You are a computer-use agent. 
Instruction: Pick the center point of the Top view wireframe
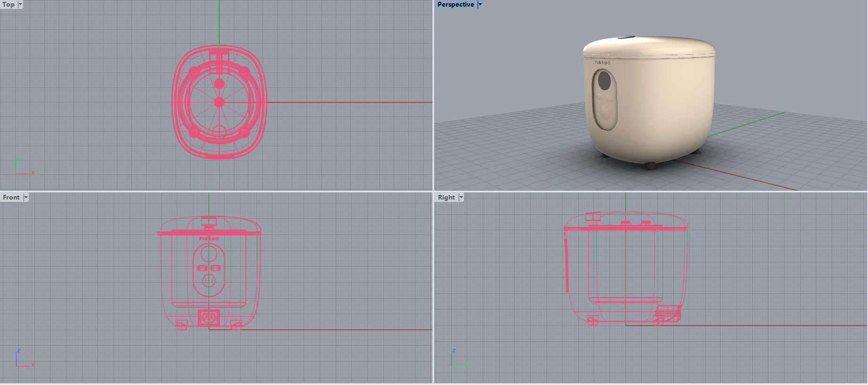pos(219,102)
